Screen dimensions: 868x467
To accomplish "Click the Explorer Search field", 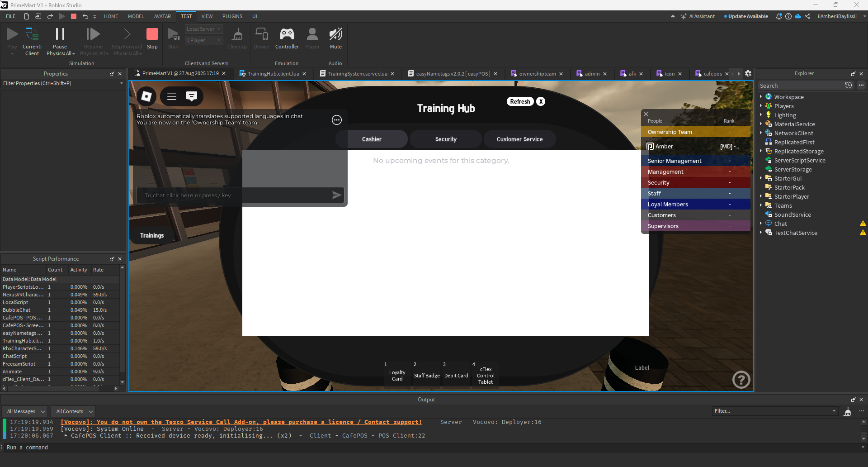I will (801, 86).
